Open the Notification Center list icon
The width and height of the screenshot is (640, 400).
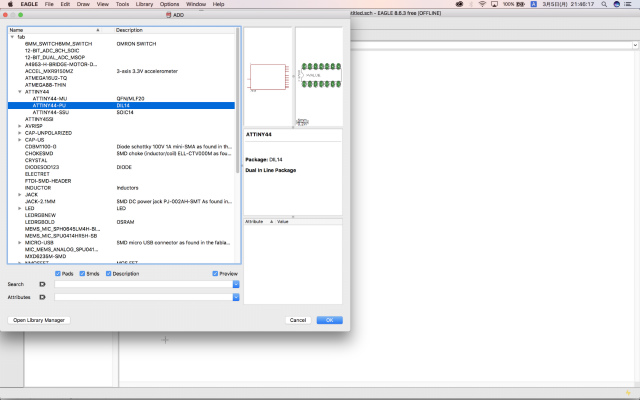click(x=628, y=4)
